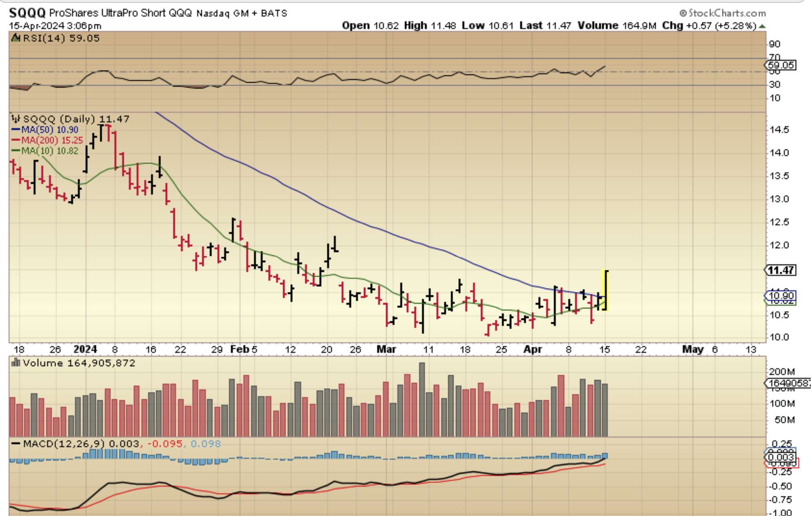
Task: Click the SQQQ ticker symbol title
Action: pyautogui.click(x=27, y=13)
